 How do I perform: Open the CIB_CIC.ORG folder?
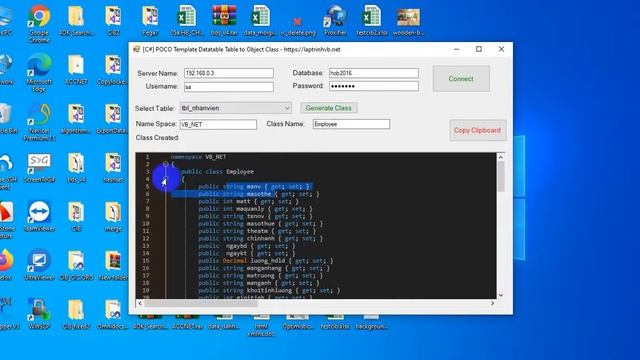(76, 265)
